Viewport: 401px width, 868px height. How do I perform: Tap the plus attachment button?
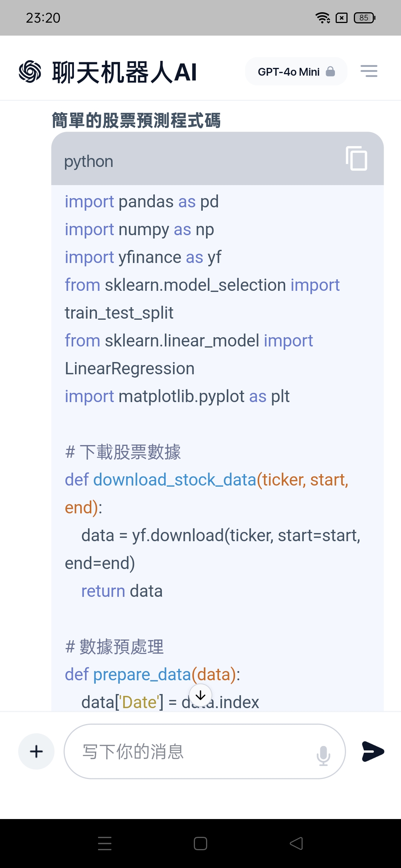36,752
